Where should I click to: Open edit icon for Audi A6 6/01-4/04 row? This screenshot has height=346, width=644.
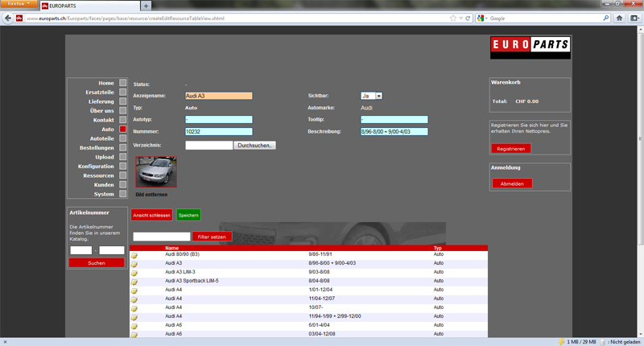click(x=134, y=327)
